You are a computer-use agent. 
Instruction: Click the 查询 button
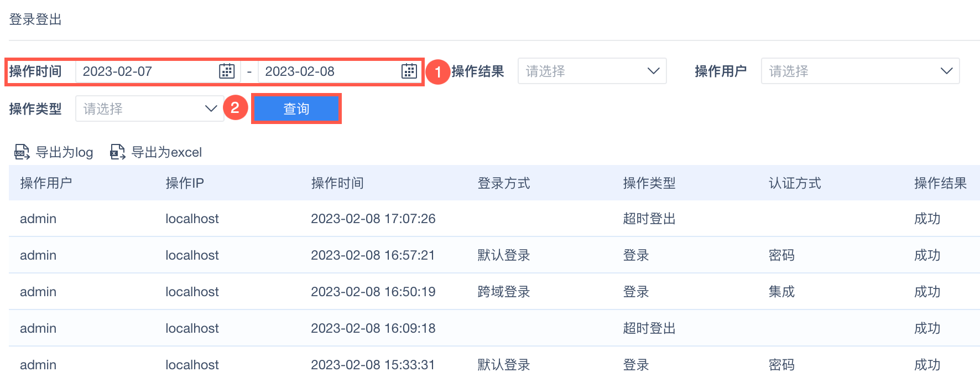click(296, 109)
